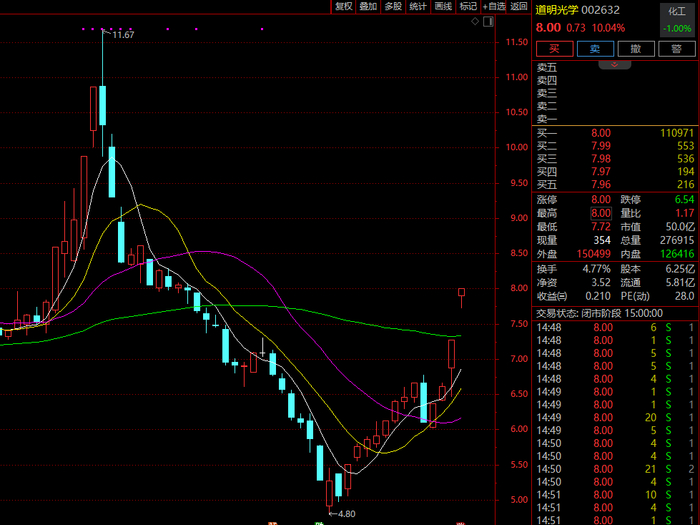Click the 跌停 limit-down price 6.54
700x525 pixels.
pyautogui.click(x=684, y=200)
